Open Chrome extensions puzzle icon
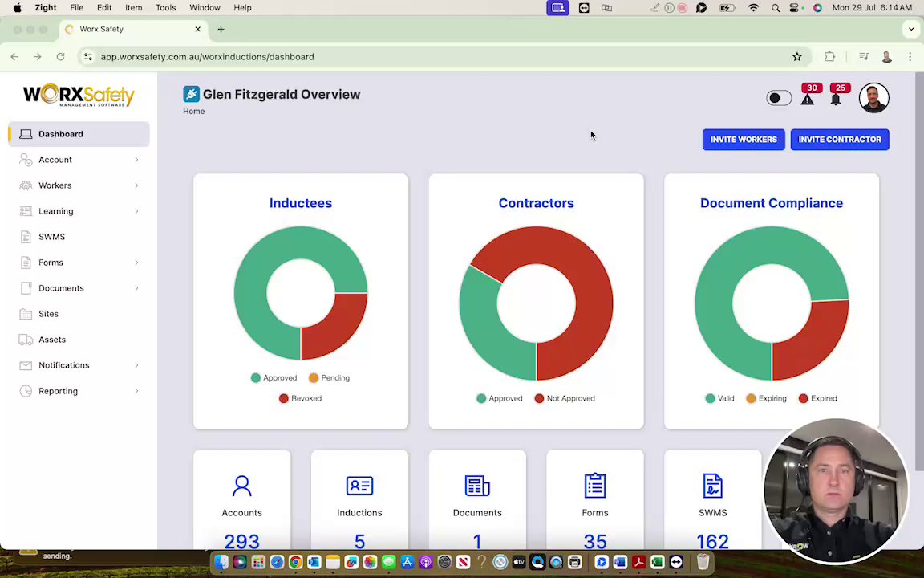Screen dimensions: 924x578 tap(829, 57)
